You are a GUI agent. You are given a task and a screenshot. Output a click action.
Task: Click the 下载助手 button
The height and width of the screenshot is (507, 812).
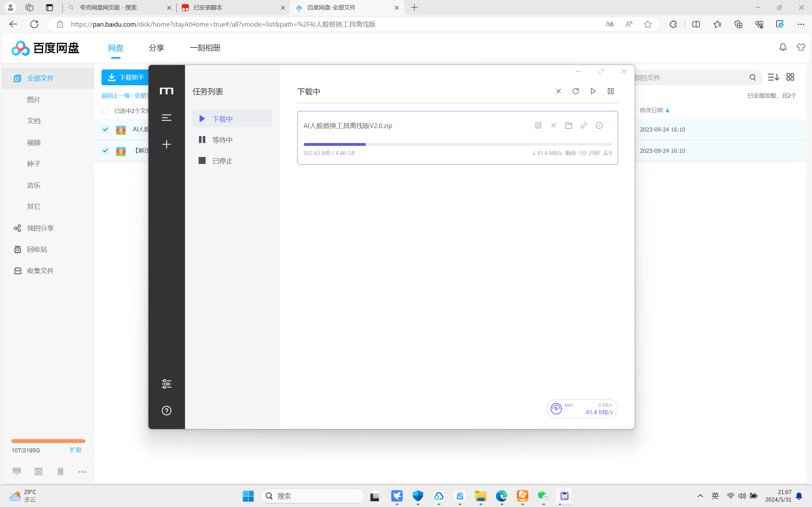coord(126,77)
